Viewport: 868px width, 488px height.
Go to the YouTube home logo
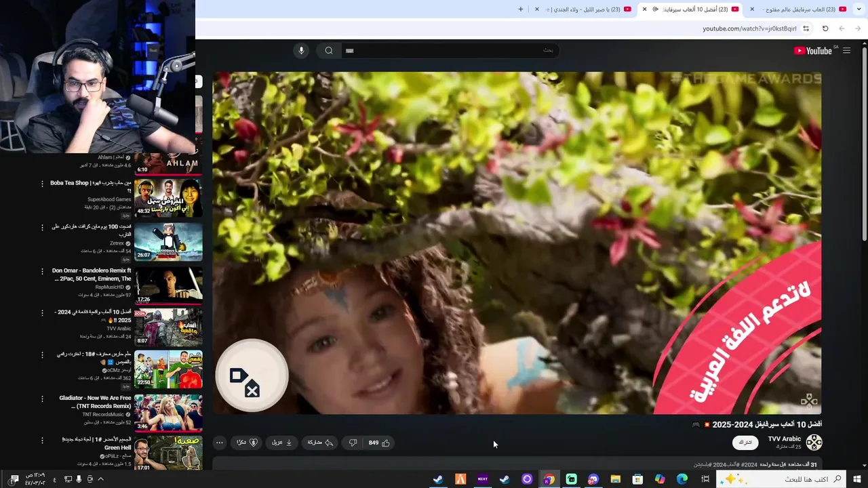point(812,51)
